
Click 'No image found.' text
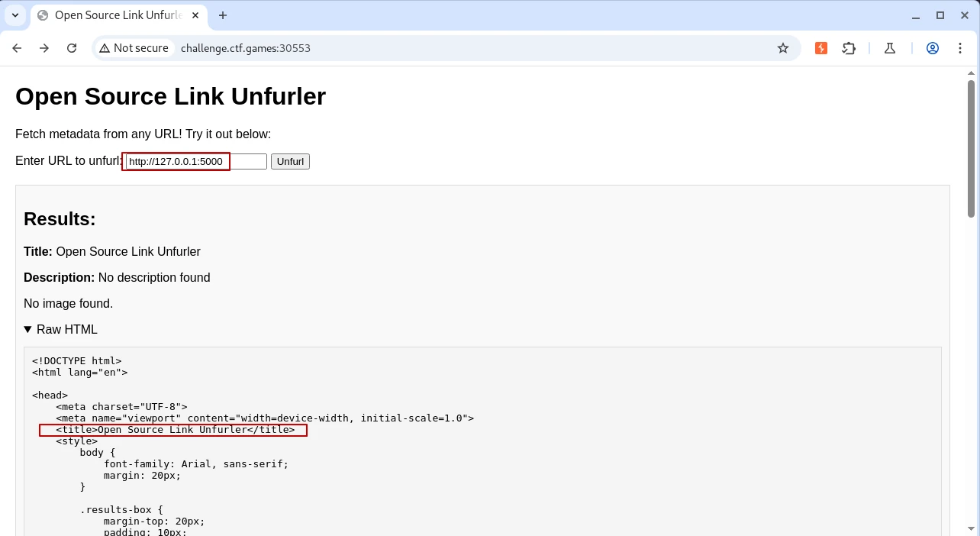pos(68,304)
